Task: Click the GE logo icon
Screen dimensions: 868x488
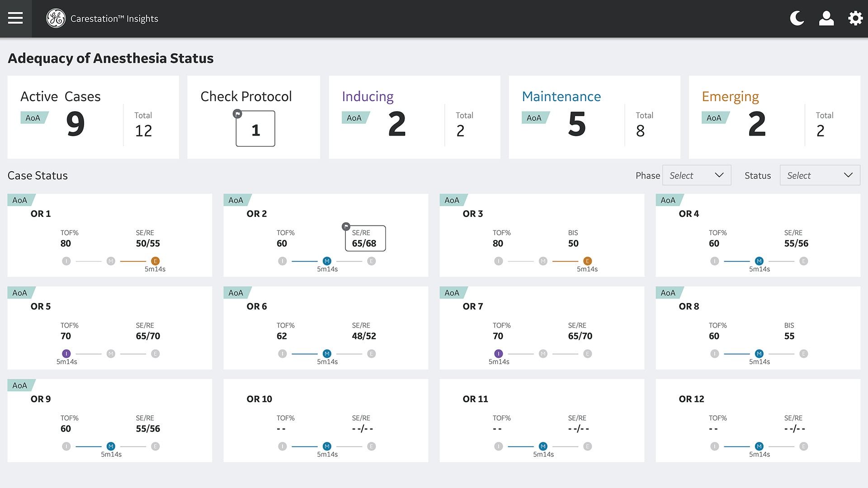Action: pos(56,19)
